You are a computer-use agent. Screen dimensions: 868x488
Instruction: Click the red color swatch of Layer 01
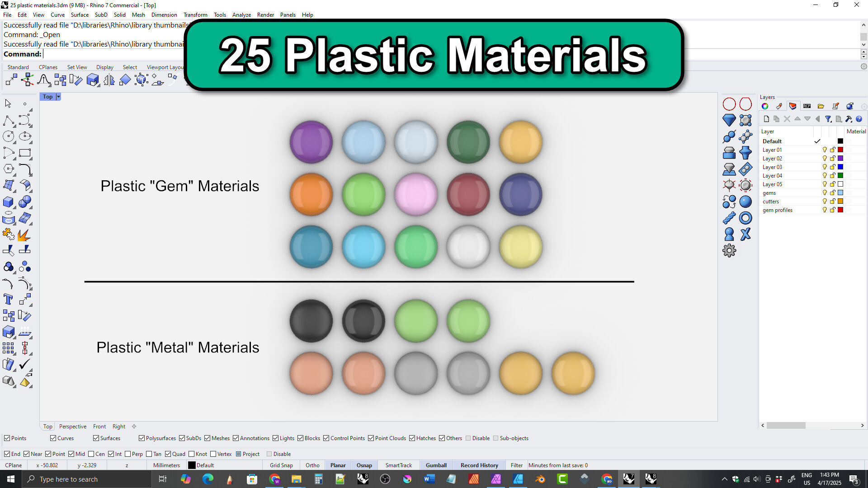point(840,150)
